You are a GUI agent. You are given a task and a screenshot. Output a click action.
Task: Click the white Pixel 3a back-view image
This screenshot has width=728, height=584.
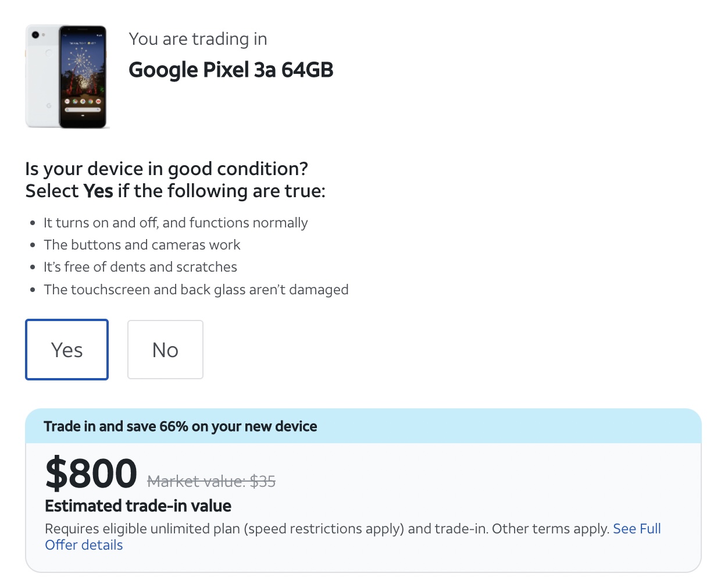(42, 76)
